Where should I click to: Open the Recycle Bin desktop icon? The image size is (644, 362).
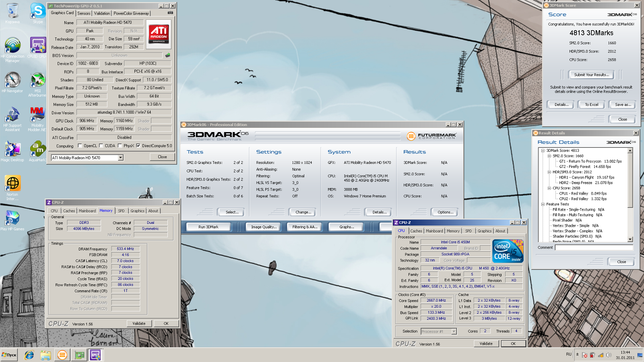(x=12, y=13)
